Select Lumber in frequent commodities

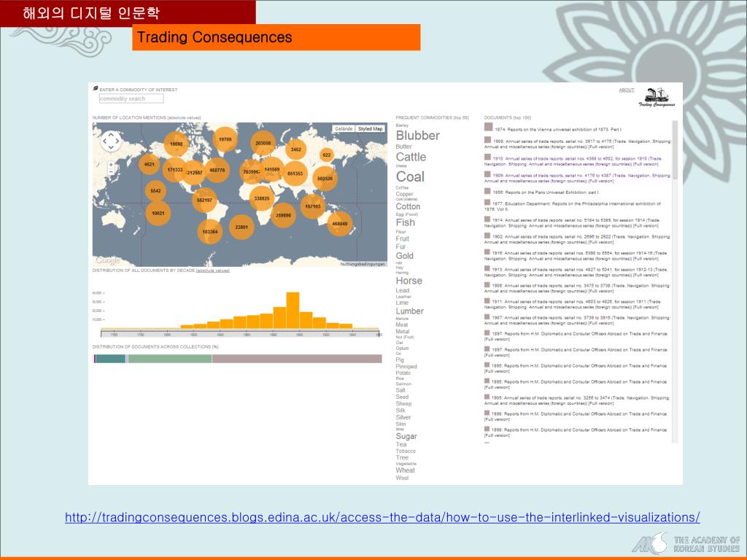(x=410, y=311)
